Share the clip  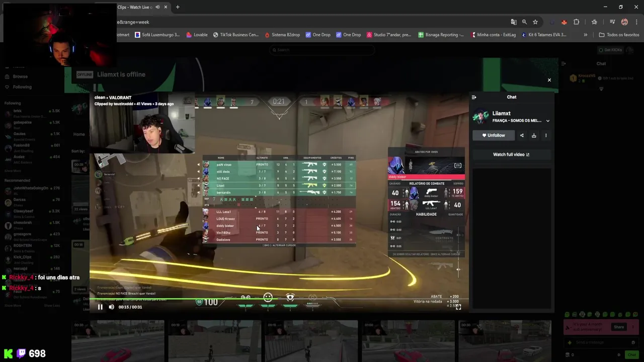click(522, 135)
